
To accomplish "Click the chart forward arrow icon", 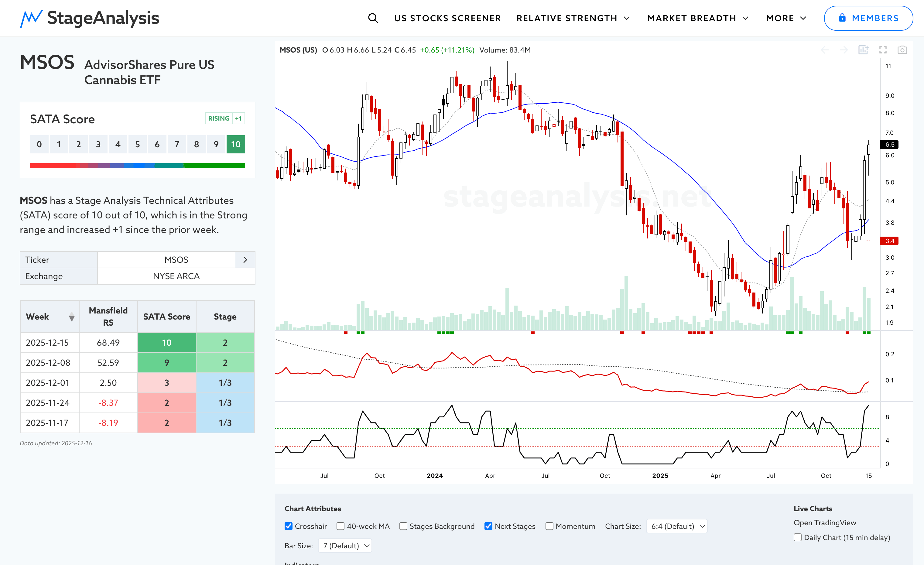I will click(x=844, y=50).
